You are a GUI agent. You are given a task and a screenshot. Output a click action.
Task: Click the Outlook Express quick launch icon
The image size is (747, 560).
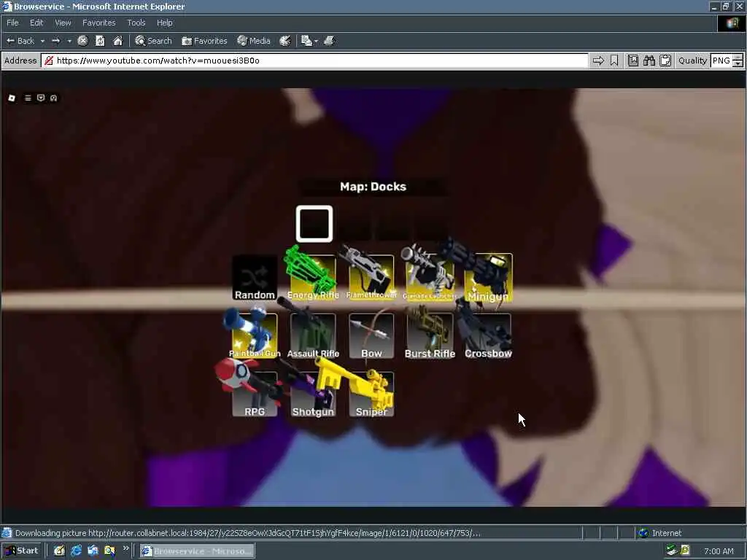(x=93, y=551)
